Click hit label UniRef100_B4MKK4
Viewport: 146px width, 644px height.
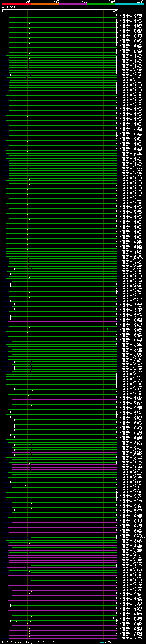[x=131, y=432]
